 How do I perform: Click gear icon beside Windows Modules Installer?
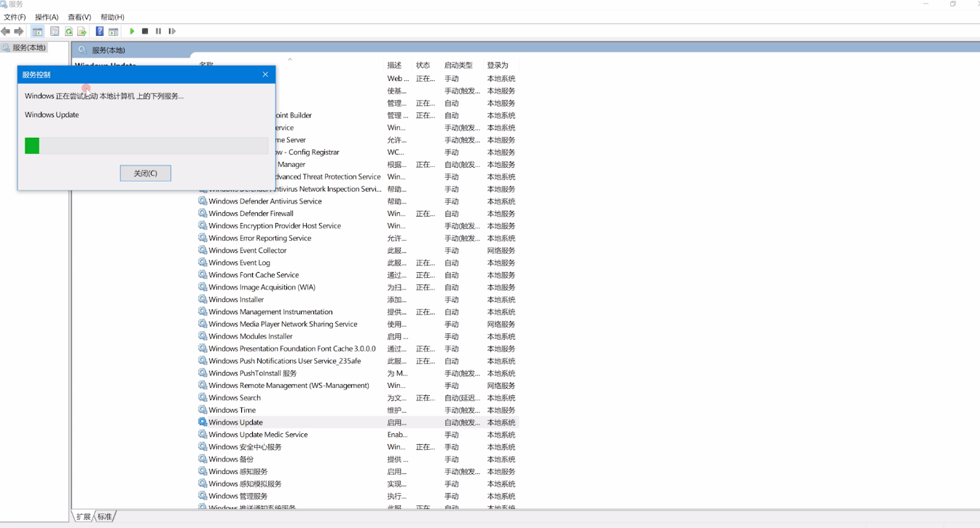[x=203, y=336]
